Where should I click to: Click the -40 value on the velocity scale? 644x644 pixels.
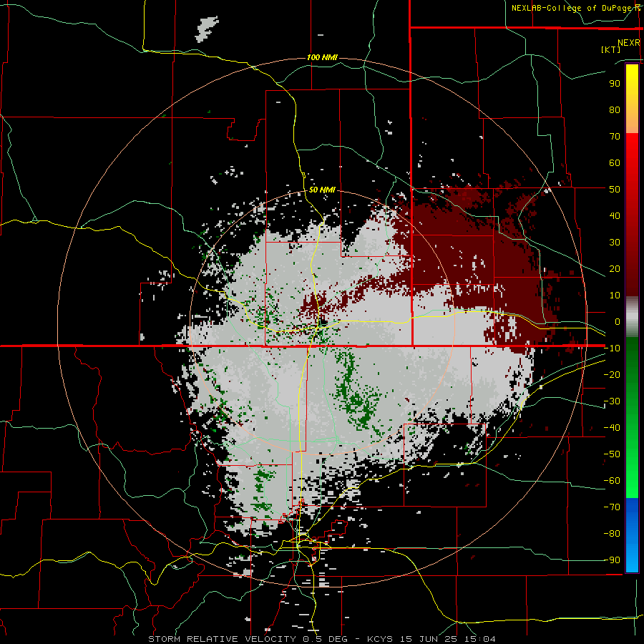[x=612, y=428]
